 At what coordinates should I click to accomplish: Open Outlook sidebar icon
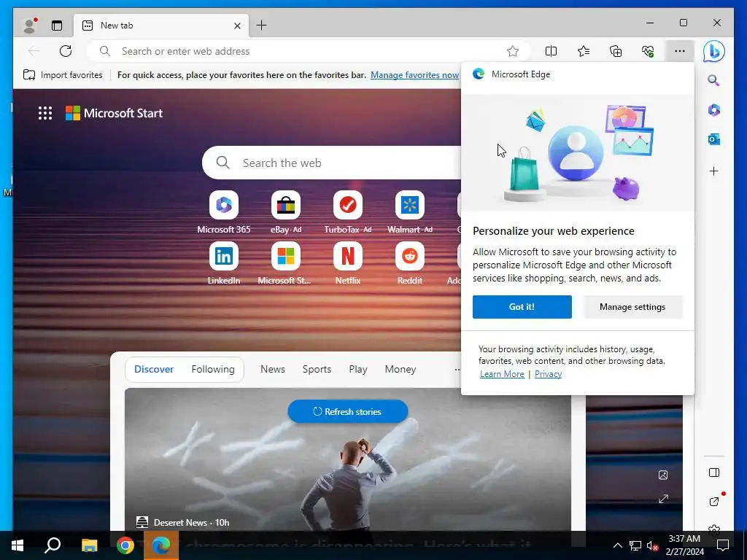(x=713, y=139)
